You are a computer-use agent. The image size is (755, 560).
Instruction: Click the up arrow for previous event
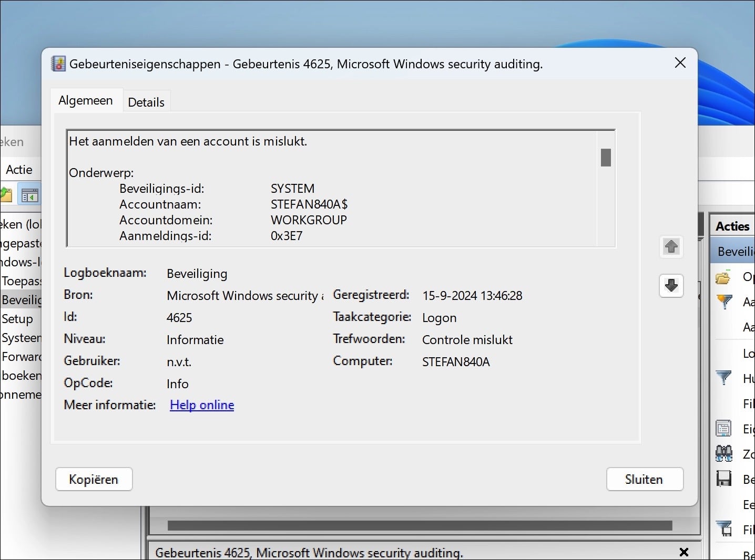671,246
